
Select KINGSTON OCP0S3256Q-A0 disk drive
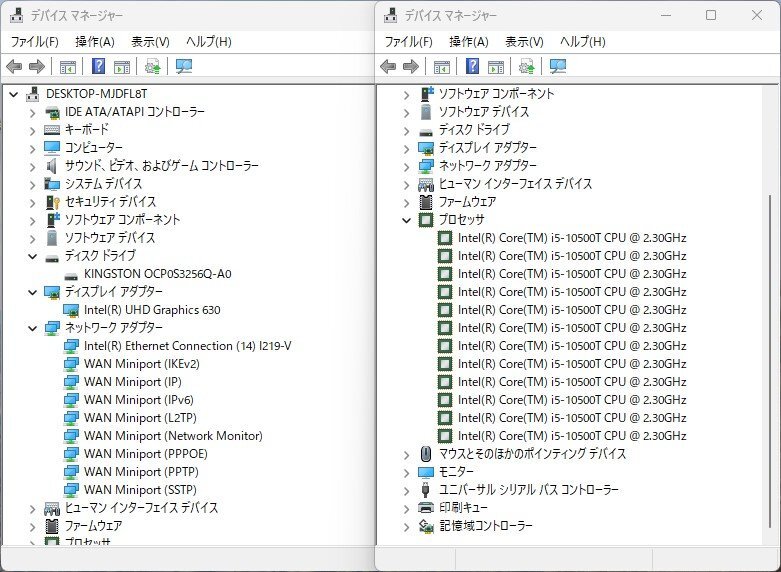(157, 274)
